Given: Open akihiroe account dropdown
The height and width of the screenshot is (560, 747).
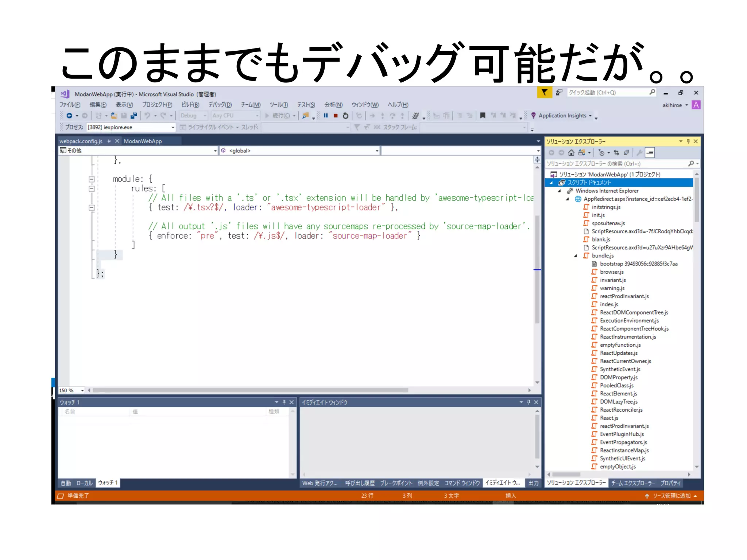Looking at the screenshot, I should pos(686,105).
